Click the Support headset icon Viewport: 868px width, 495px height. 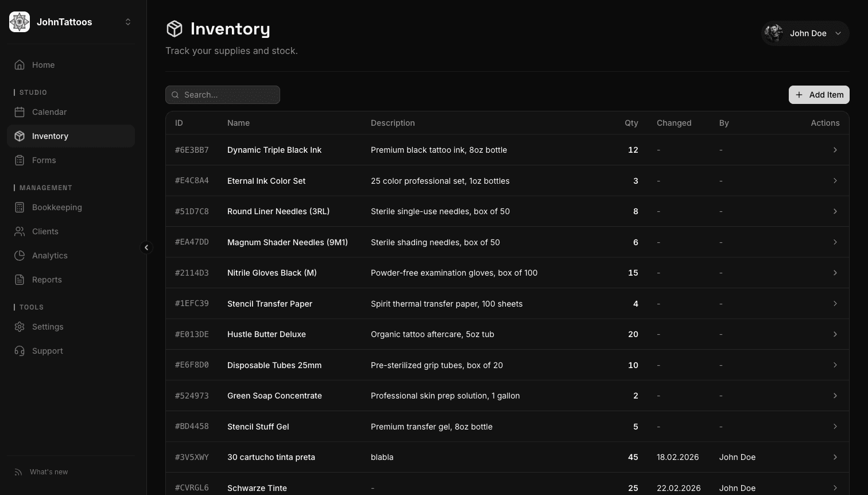click(x=21, y=351)
